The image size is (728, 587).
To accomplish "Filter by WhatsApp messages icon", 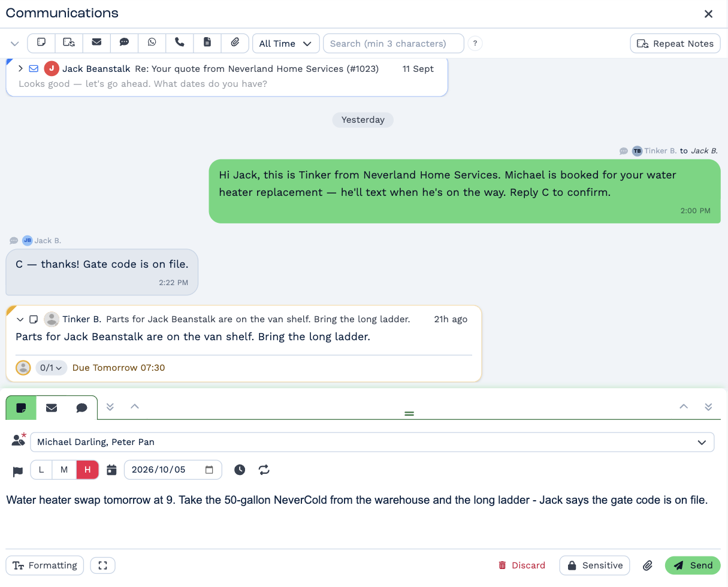I will pyautogui.click(x=152, y=43).
